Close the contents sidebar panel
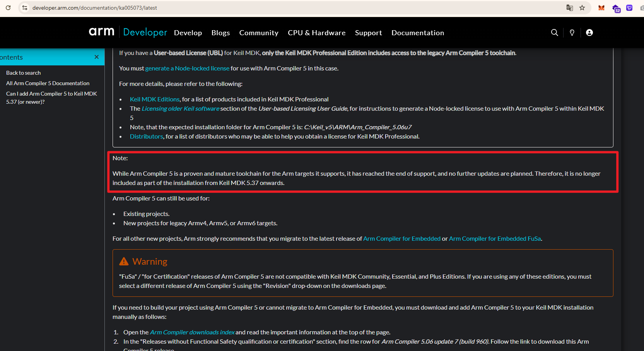The width and height of the screenshot is (644, 351). (97, 57)
